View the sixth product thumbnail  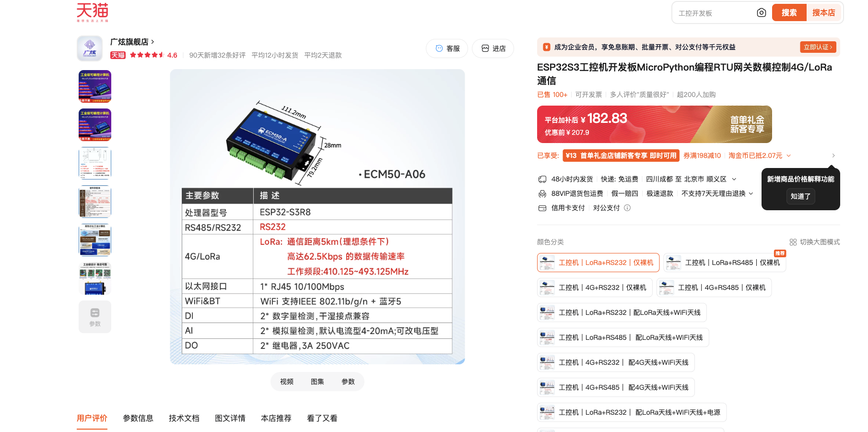pyautogui.click(x=95, y=278)
